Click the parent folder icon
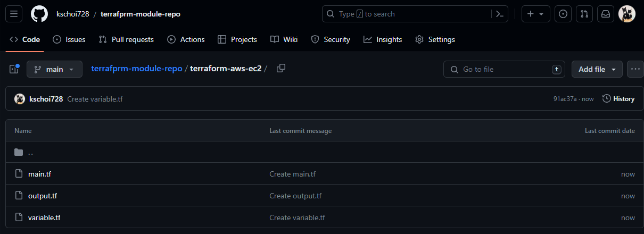Screen dimensions: 644x234 coord(19,152)
